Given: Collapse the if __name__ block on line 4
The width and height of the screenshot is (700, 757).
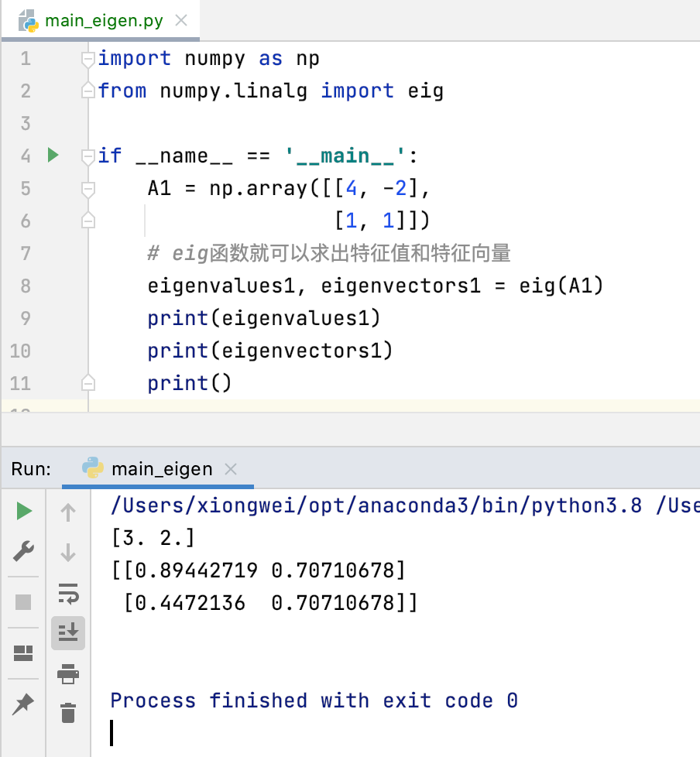Looking at the screenshot, I should (x=88, y=156).
